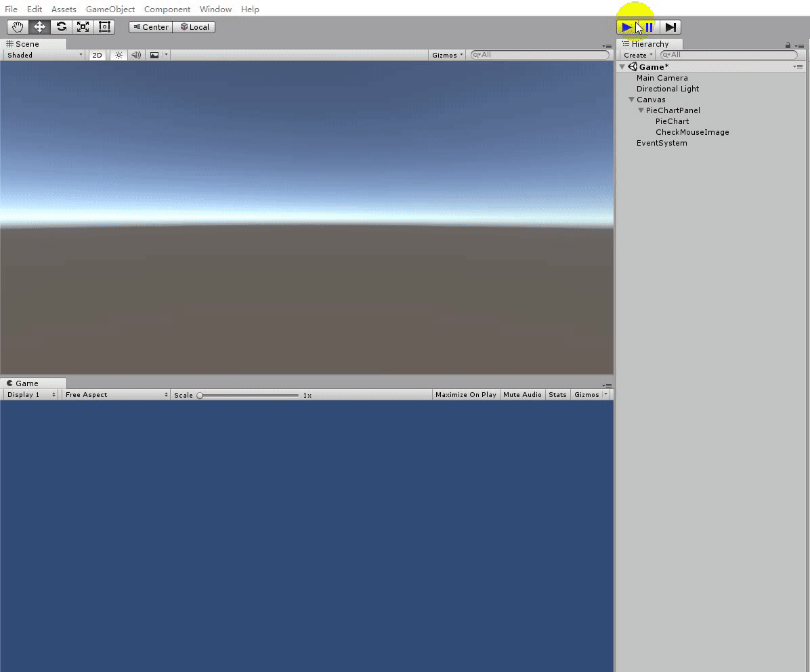Toggle Mute Audio in Game view
The image size is (810, 672).
pyautogui.click(x=522, y=395)
